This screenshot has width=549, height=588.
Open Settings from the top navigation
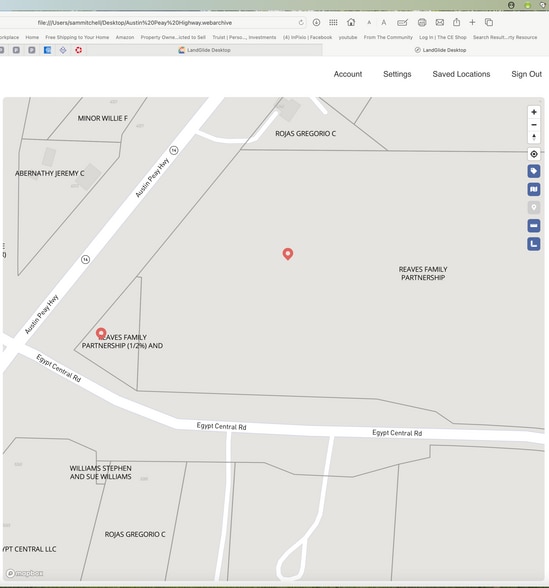click(x=397, y=74)
